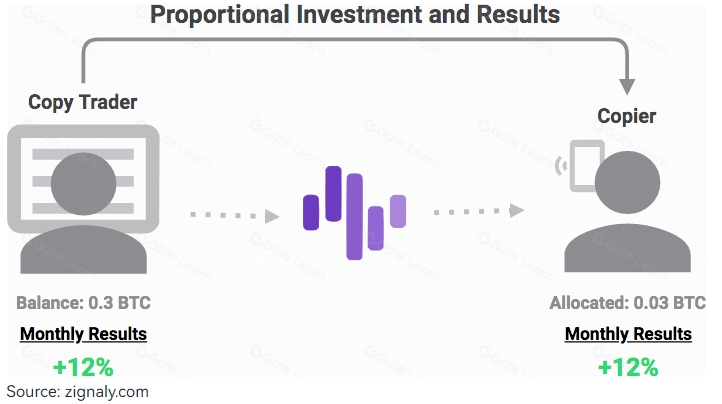Click the Allocated: 0.03 BTC text

coord(628,303)
